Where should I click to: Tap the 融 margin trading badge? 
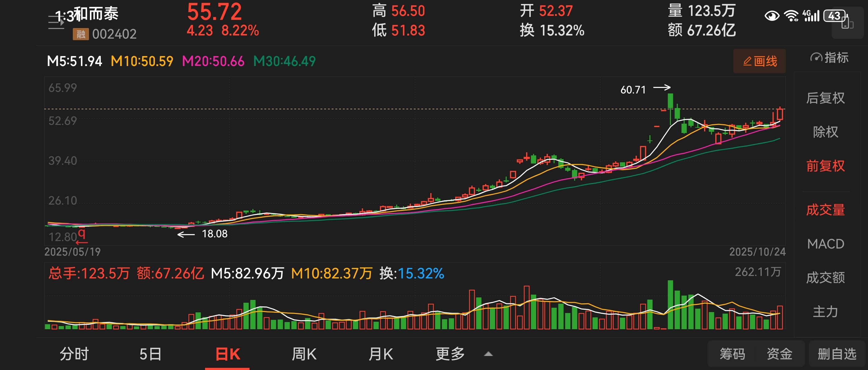point(81,34)
